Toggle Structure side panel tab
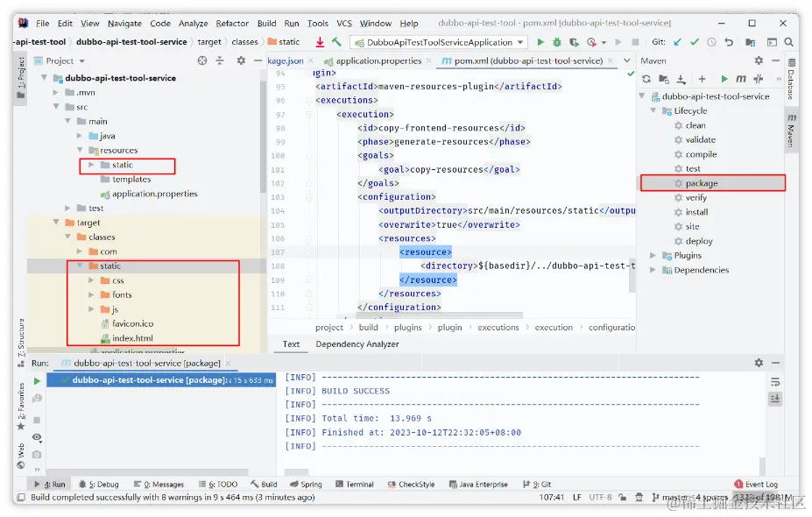Image resolution: width=812 pixels, height=517 pixels. coord(21,342)
